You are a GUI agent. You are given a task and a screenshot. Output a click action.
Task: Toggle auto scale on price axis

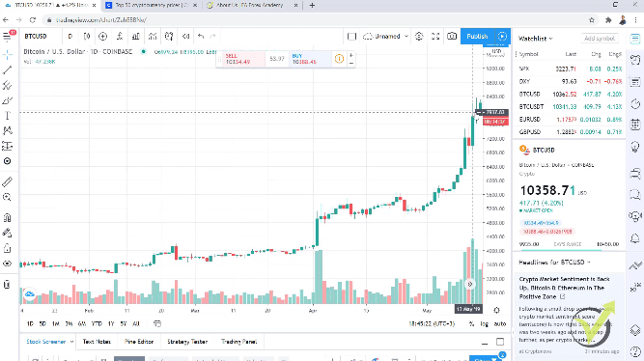point(499,323)
